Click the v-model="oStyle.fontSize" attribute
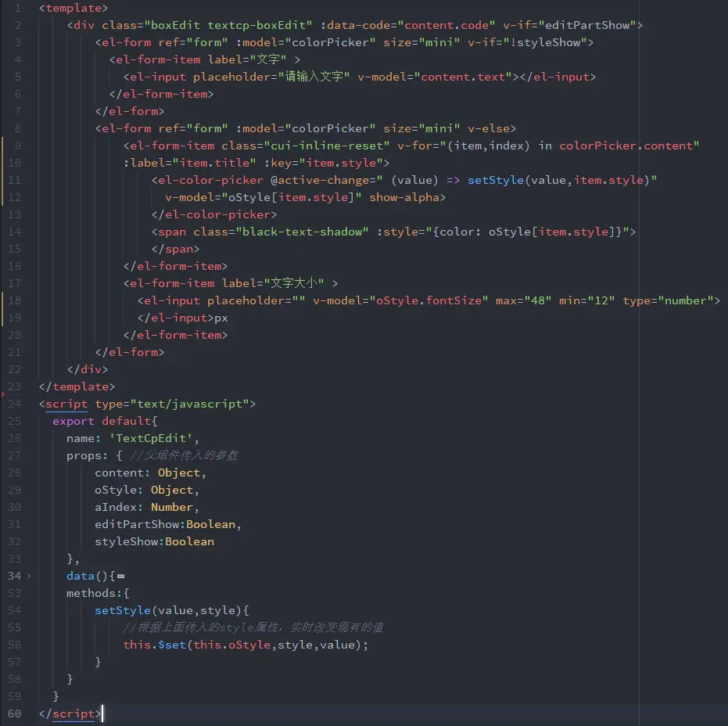This screenshot has width=728, height=726. [400, 300]
